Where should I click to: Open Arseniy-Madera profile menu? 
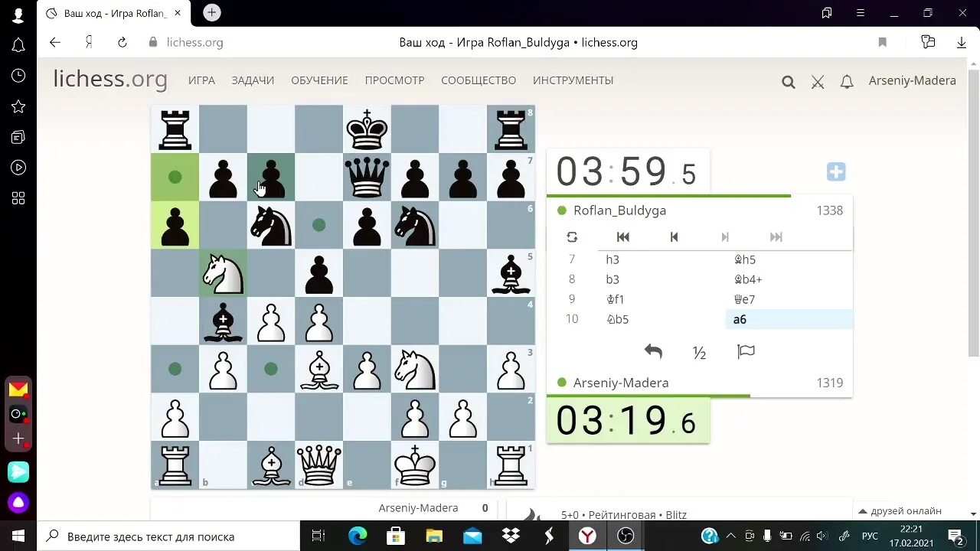(913, 80)
